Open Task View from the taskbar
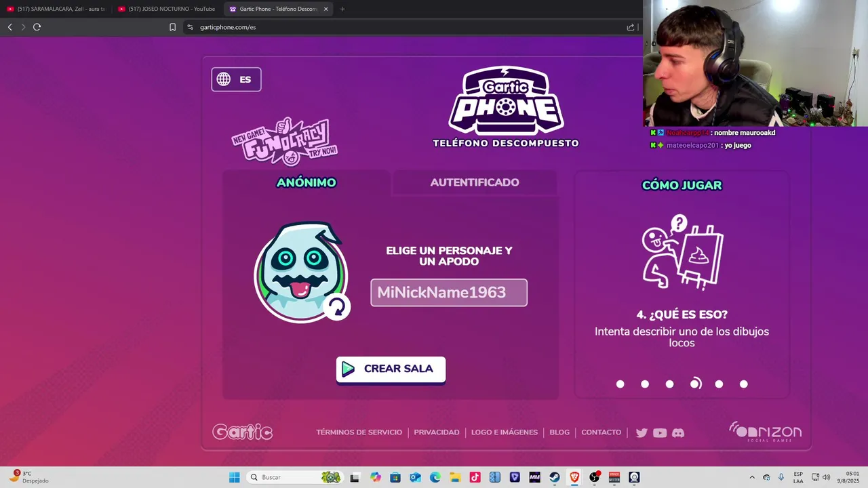 click(354, 477)
